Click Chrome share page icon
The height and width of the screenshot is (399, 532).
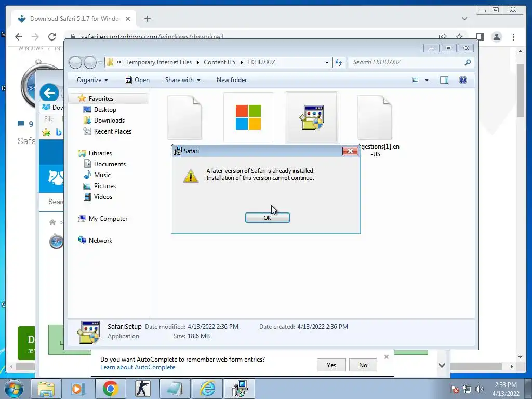[443, 37]
